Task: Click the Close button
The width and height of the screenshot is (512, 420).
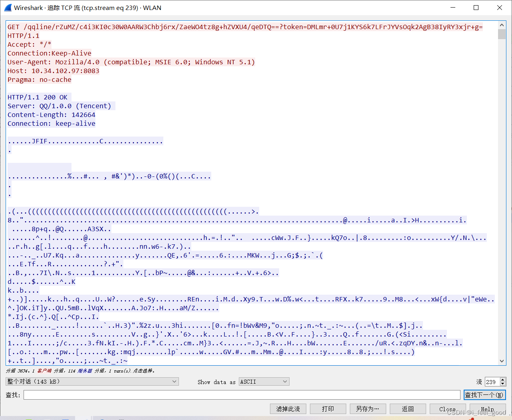Action: click(448, 409)
